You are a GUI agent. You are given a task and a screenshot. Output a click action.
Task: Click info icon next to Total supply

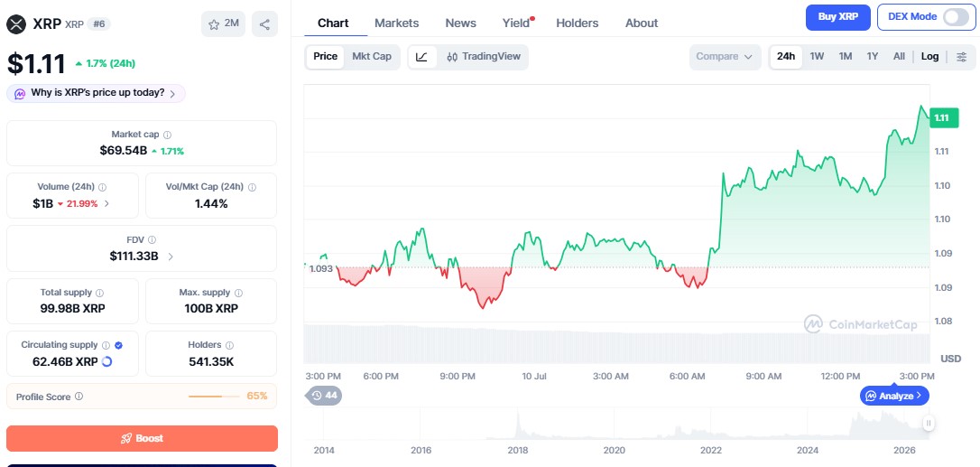[x=100, y=293]
